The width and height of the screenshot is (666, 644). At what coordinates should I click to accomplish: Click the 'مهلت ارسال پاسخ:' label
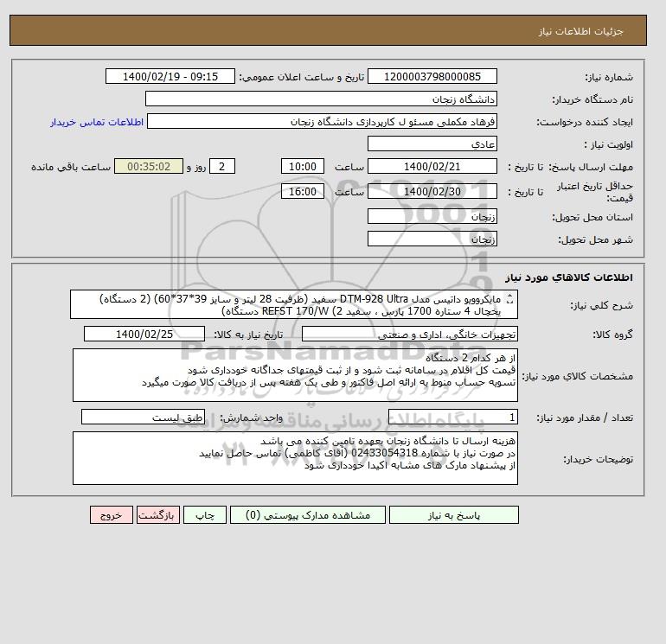(x=591, y=167)
